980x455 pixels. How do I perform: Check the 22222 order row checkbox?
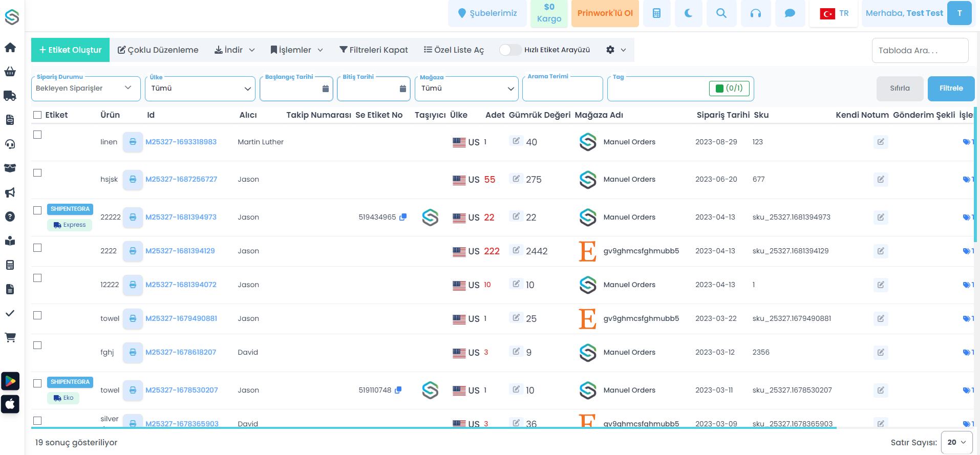pyautogui.click(x=37, y=210)
